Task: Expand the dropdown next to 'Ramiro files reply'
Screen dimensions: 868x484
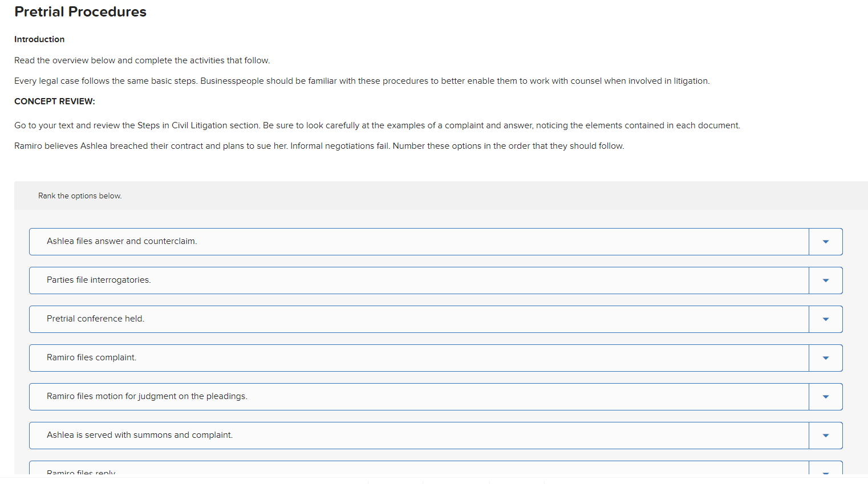Action: pos(825,472)
